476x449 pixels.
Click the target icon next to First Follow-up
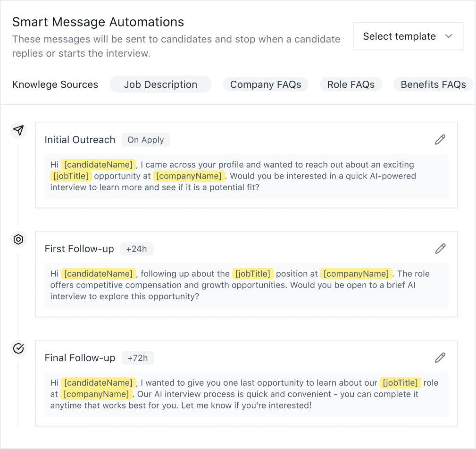click(x=18, y=239)
